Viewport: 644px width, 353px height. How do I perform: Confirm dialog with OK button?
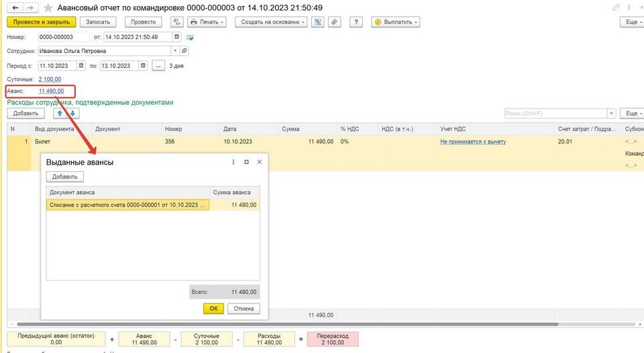click(213, 309)
